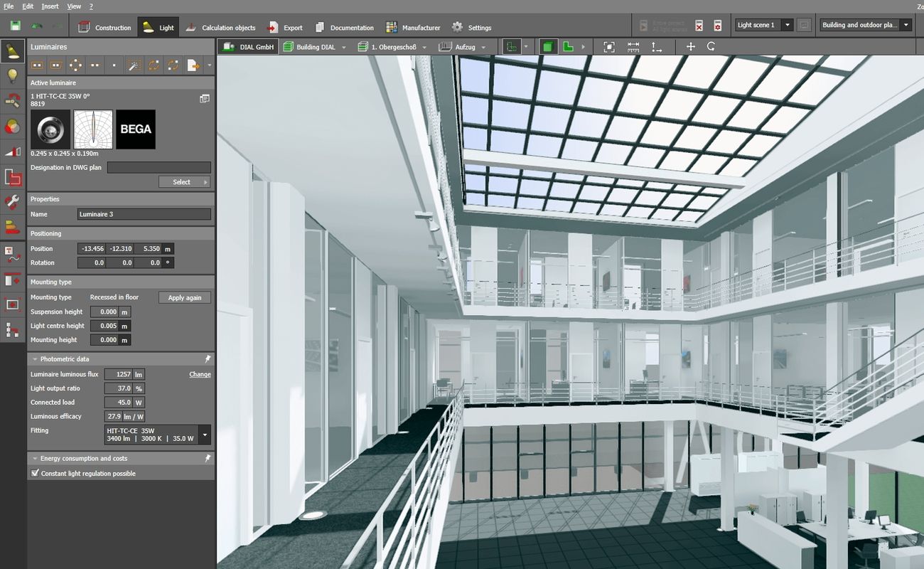The image size is (924, 569).
Task: Pin the Photometric data section
Action: [x=208, y=359]
